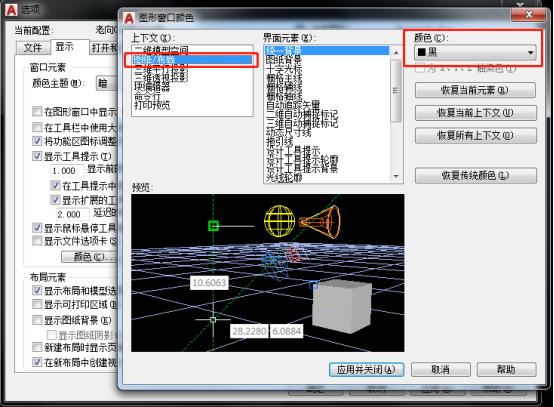Viewport: 554px width, 407px height.
Task: Switch to the 打开和 tab in the 选项 window
Action: click(104, 47)
